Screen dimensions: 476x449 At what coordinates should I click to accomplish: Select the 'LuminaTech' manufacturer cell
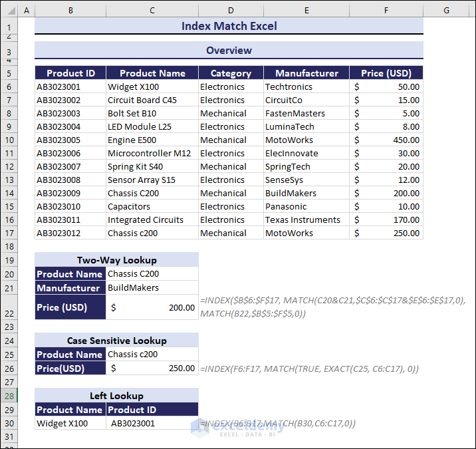pyautogui.click(x=306, y=126)
